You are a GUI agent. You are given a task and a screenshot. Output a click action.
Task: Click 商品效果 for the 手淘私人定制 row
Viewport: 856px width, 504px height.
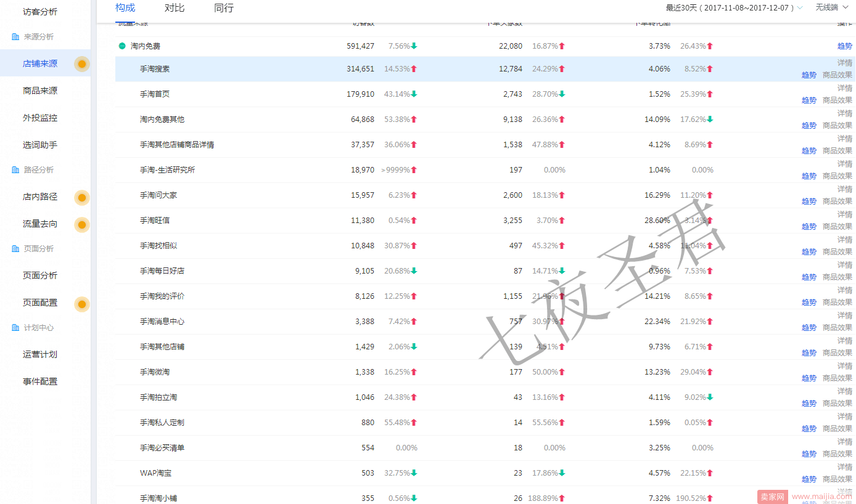click(x=837, y=429)
